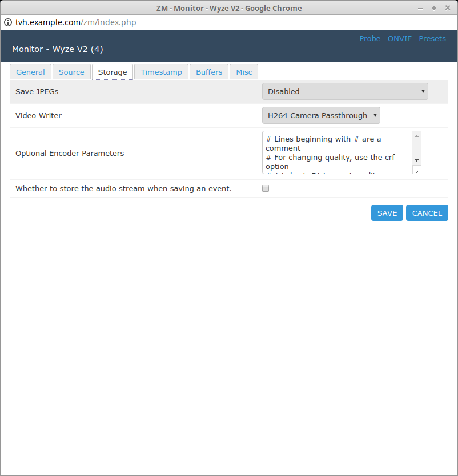This screenshot has height=476, width=458.
Task: Enable storing the audio stream checkbox
Action: (x=266, y=188)
